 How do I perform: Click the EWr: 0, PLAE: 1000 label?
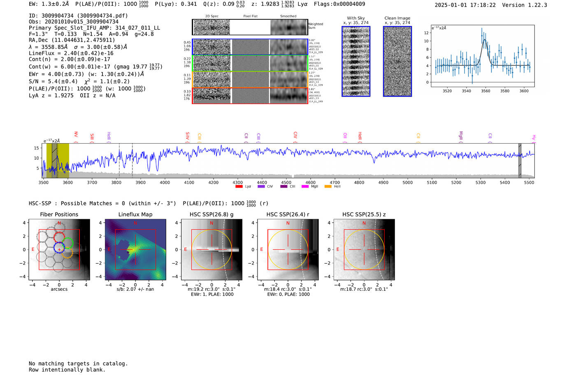288,295
